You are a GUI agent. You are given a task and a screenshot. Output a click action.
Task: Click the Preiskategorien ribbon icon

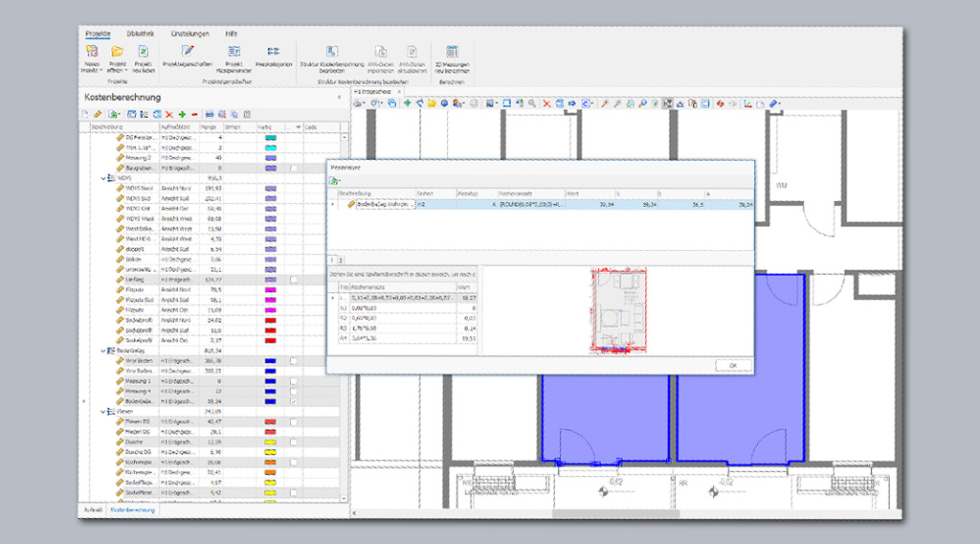pos(273,52)
